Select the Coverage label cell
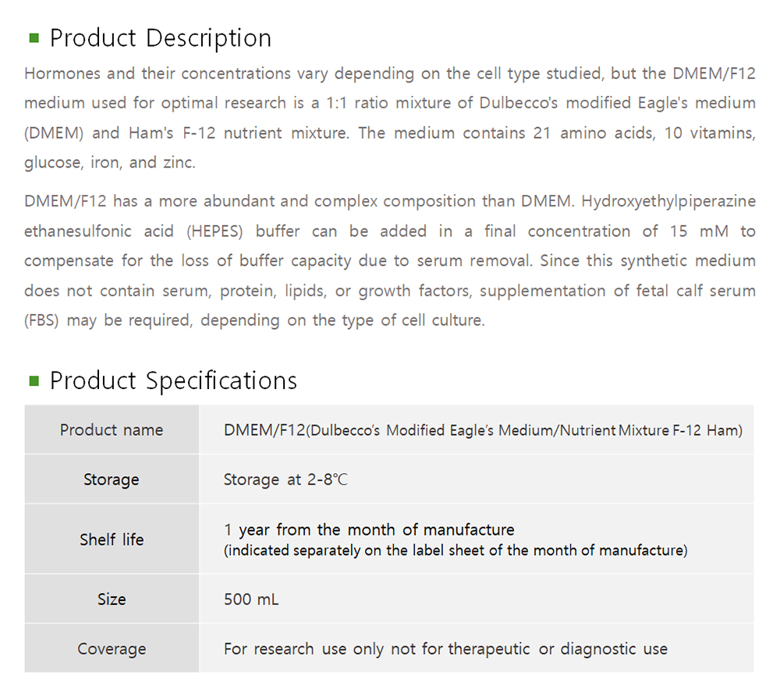The height and width of the screenshot is (700, 780). pos(112,649)
